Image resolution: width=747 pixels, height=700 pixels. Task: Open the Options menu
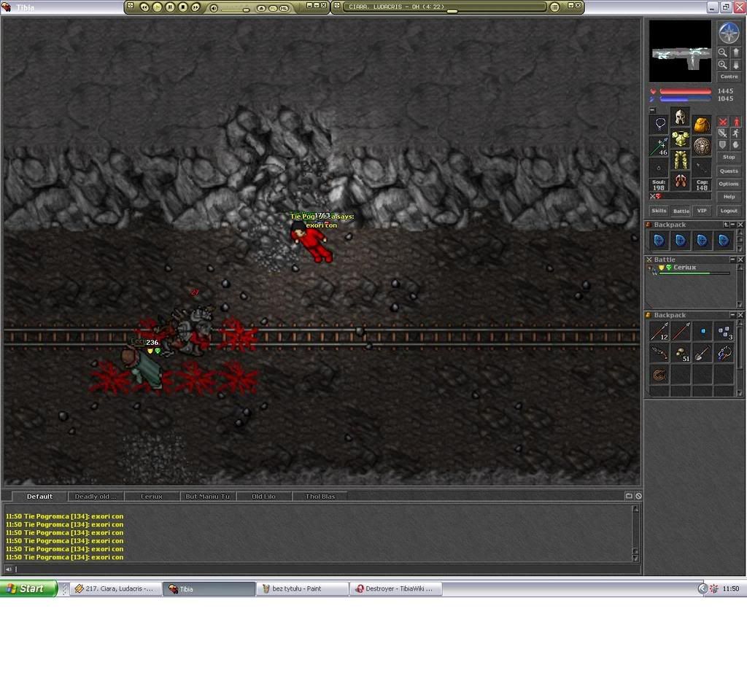729,184
